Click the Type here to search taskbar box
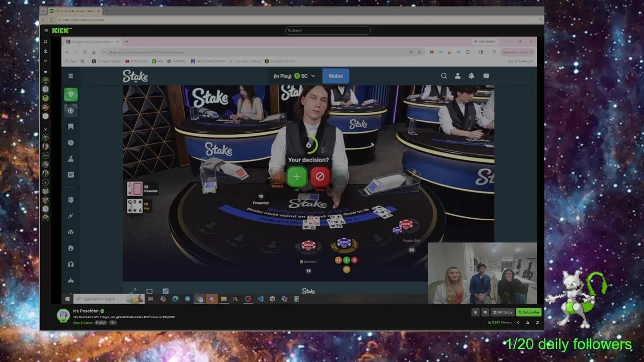The width and height of the screenshot is (644, 362). point(110,299)
